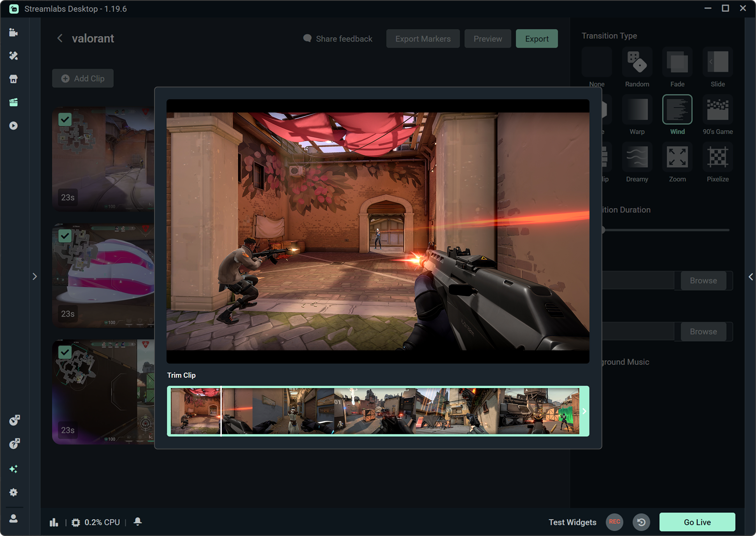756x536 pixels.
Task: Open the App Store icon in sidebar
Action: 14,79
